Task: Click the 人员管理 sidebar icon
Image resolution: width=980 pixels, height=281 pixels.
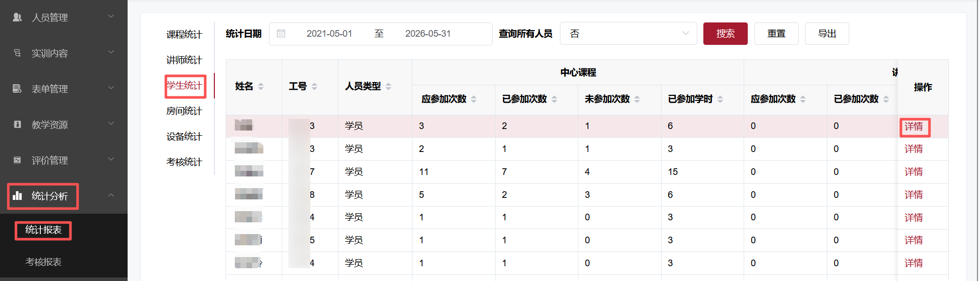Action: tap(17, 17)
